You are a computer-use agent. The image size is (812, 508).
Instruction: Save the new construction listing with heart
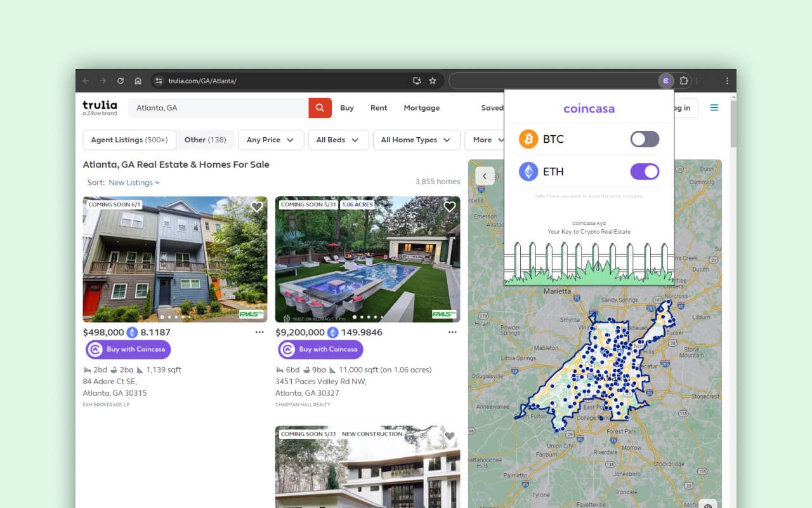[449, 436]
